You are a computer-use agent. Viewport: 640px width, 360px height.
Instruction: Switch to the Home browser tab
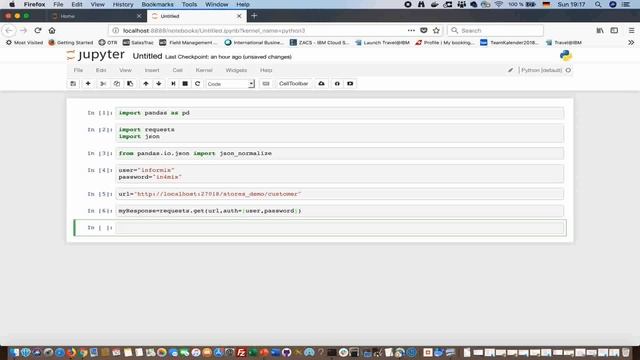click(95, 16)
